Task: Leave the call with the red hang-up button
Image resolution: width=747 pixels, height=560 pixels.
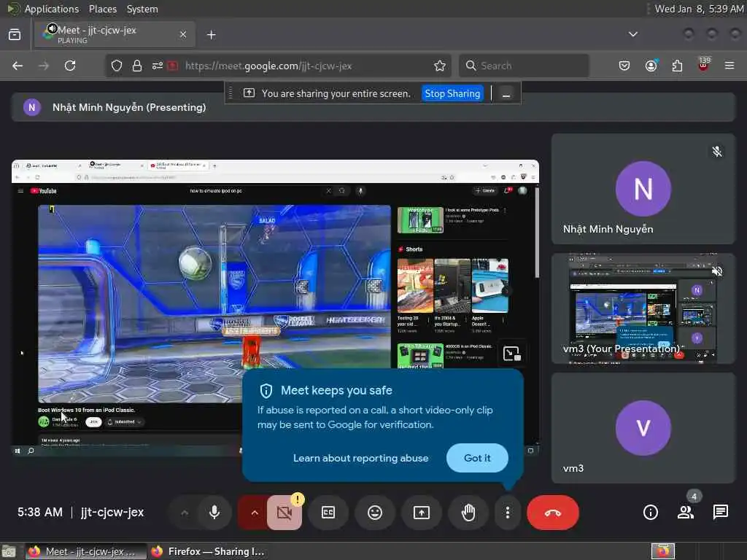Action: (553, 513)
